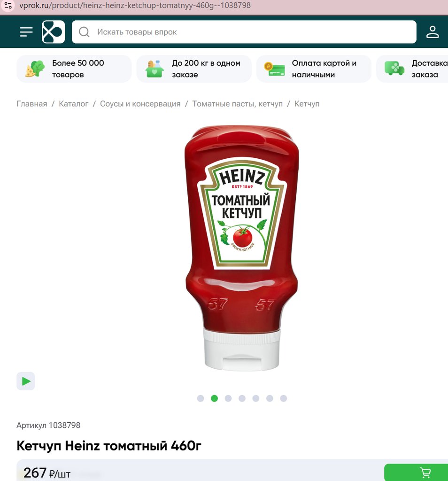Open the user profile account icon

432,32
